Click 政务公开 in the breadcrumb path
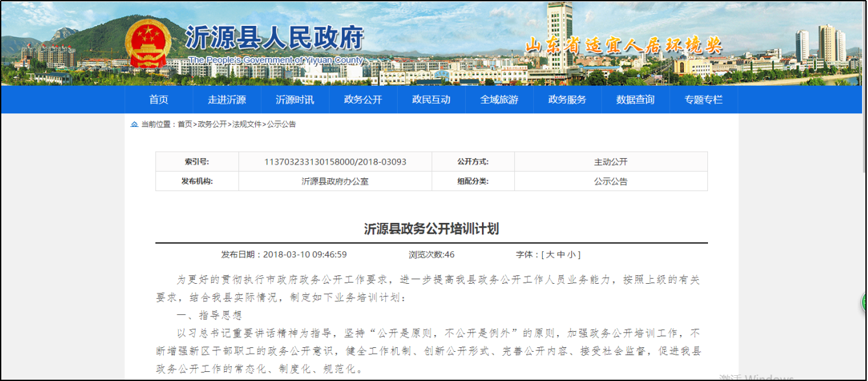The image size is (868, 381). [x=212, y=124]
